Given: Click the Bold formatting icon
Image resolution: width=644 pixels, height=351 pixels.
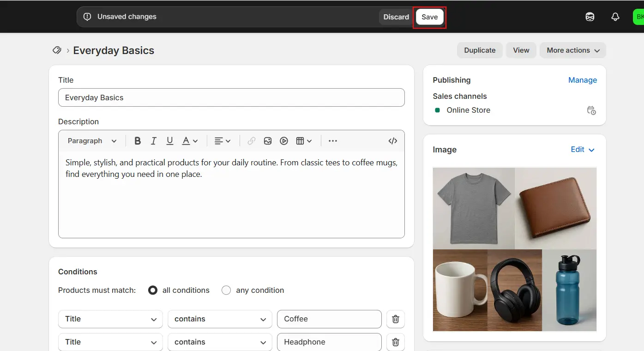Looking at the screenshot, I should tap(138, 141).
